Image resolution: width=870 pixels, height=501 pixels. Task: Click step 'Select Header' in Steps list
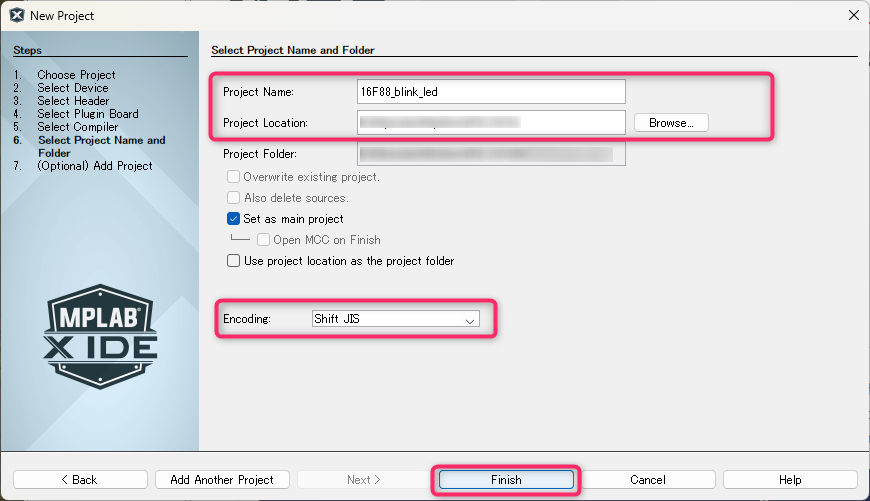(73, 101)
